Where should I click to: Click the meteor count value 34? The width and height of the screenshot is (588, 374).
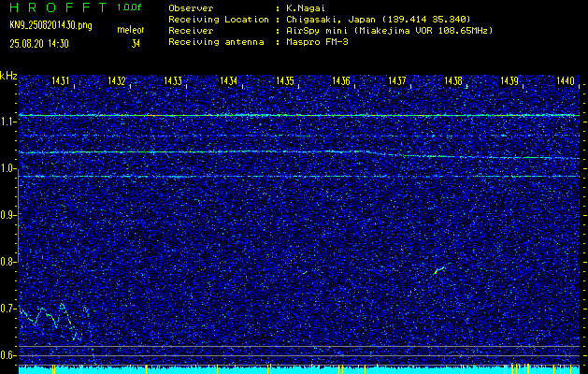(136, 44)
